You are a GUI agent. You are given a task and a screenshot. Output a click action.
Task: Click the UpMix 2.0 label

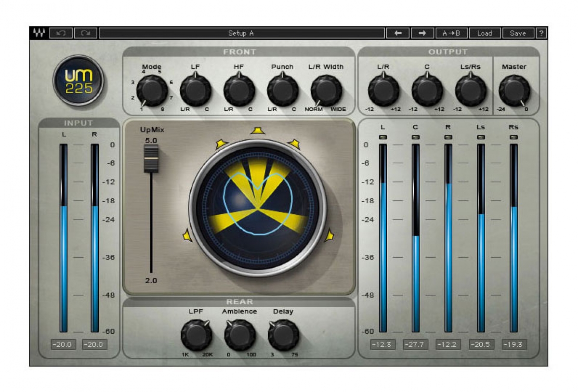click(151, 280)
